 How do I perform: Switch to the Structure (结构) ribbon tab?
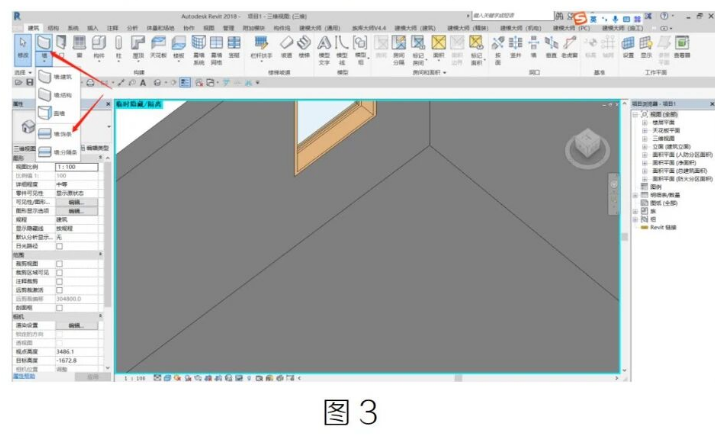(53, 28)
